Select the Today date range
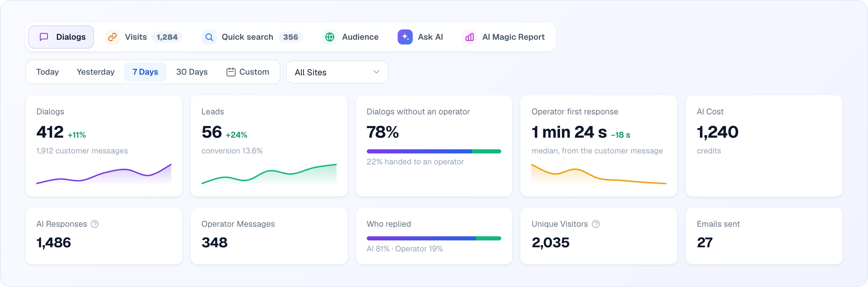The image size is (868, 287). 48,72
